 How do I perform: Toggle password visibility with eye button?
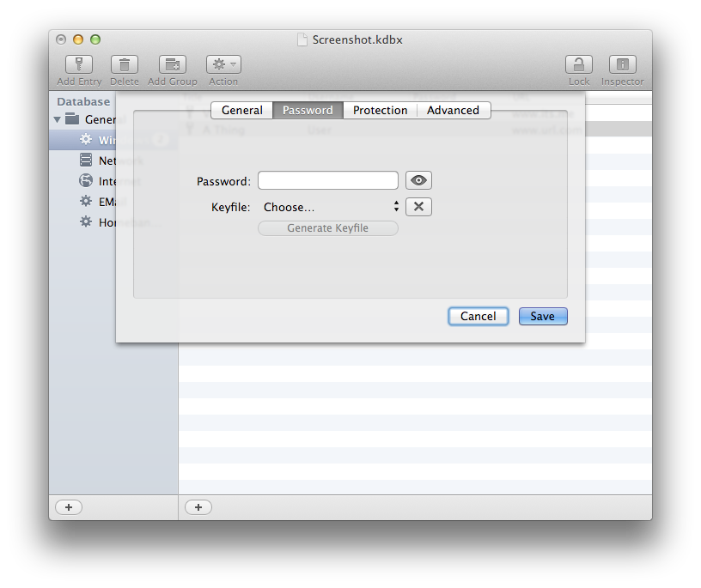click(x=418, y=180)
